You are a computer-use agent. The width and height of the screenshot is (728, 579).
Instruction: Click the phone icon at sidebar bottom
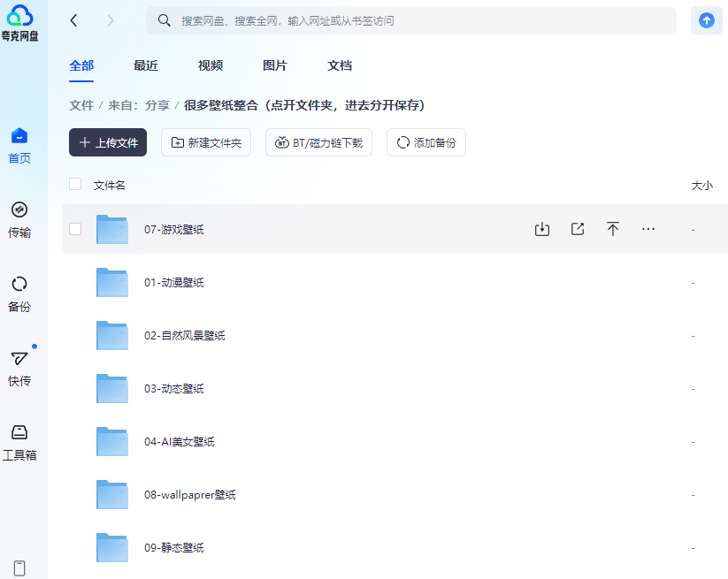click(19, 568)
